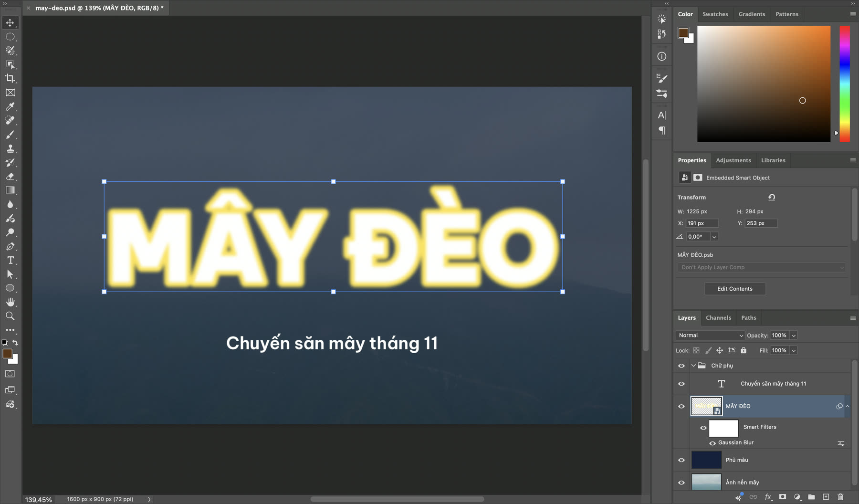Click the X position input field

point(702,223)
